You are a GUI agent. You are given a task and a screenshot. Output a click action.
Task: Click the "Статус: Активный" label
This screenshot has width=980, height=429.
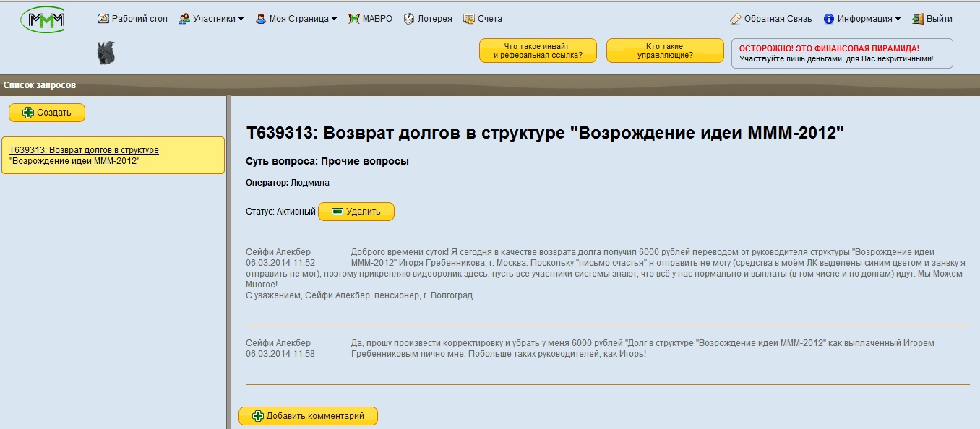click(280, 212)
